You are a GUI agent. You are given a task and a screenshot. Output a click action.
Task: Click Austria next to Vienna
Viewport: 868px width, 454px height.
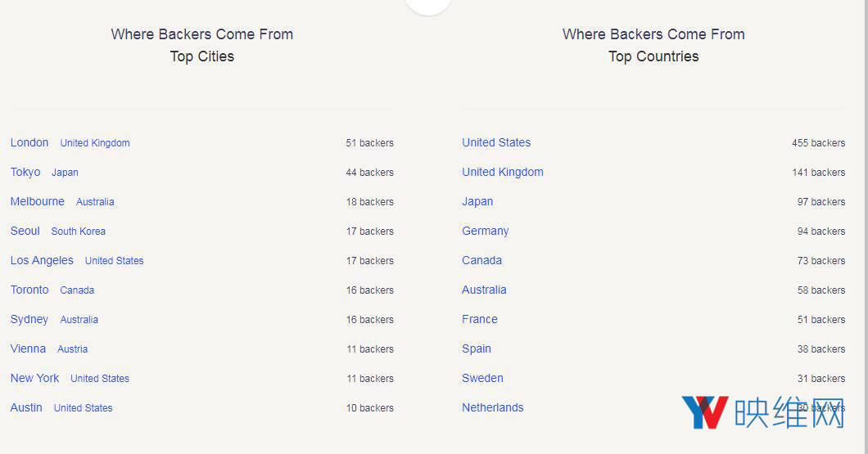point(72,349)
